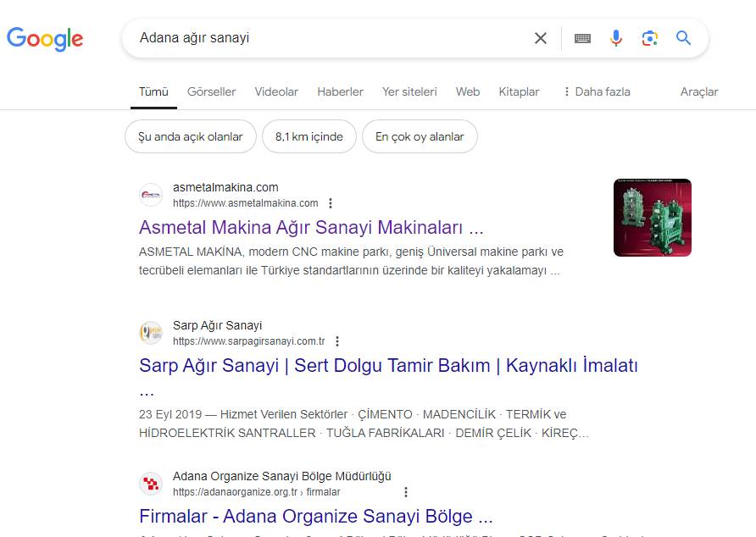Viewport: 756px width, 537px height.
Task: Click the Asmetal machine thumbnail image
Action: [x=652, y=218]
